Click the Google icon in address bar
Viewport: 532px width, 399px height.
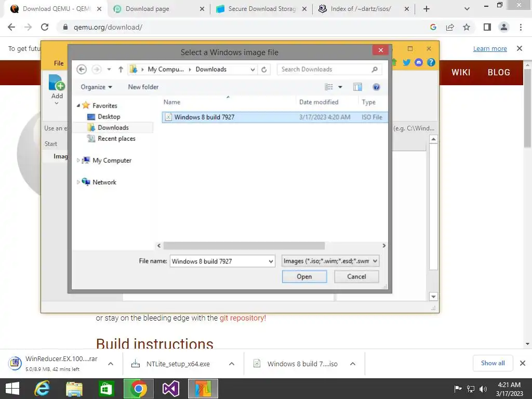point(433,27)
